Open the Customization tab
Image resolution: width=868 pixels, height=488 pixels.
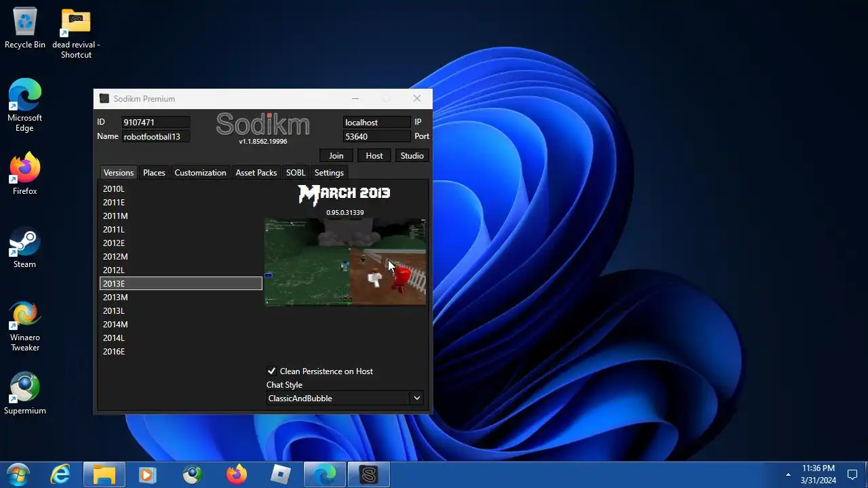(200, 173)
